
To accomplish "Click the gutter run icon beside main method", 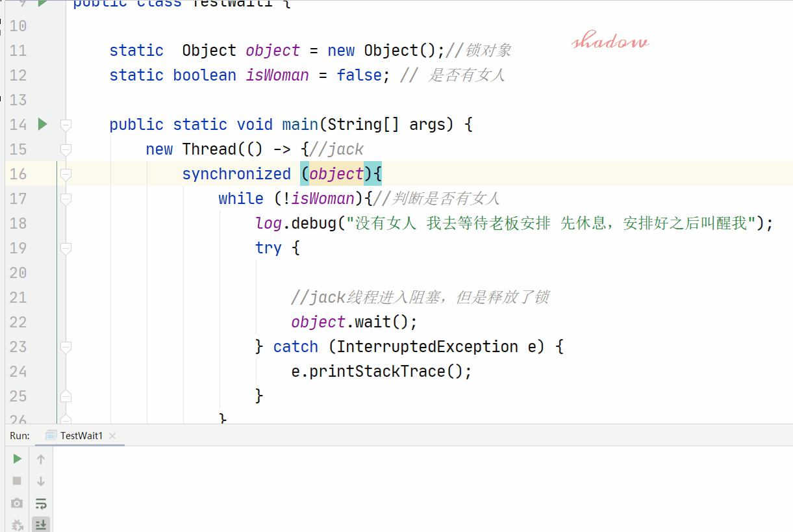I will pos(42,123).
